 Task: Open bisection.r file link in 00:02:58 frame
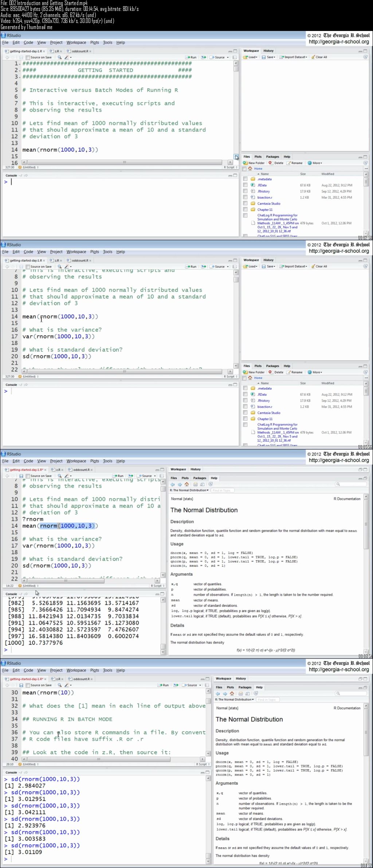265,198
